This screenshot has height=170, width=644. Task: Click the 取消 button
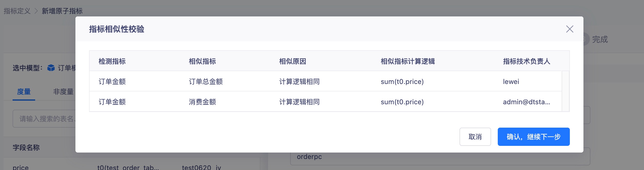point(475,137)
